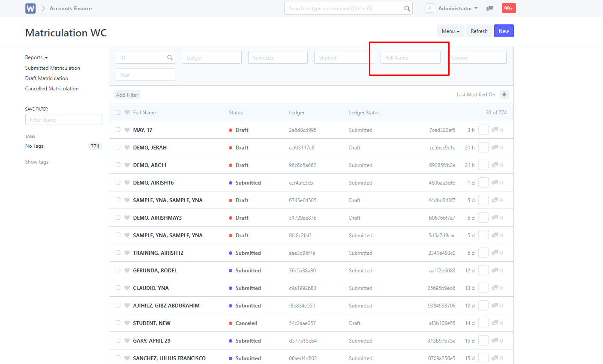Like the STUDENT, NEW record heart

[127, 323]
